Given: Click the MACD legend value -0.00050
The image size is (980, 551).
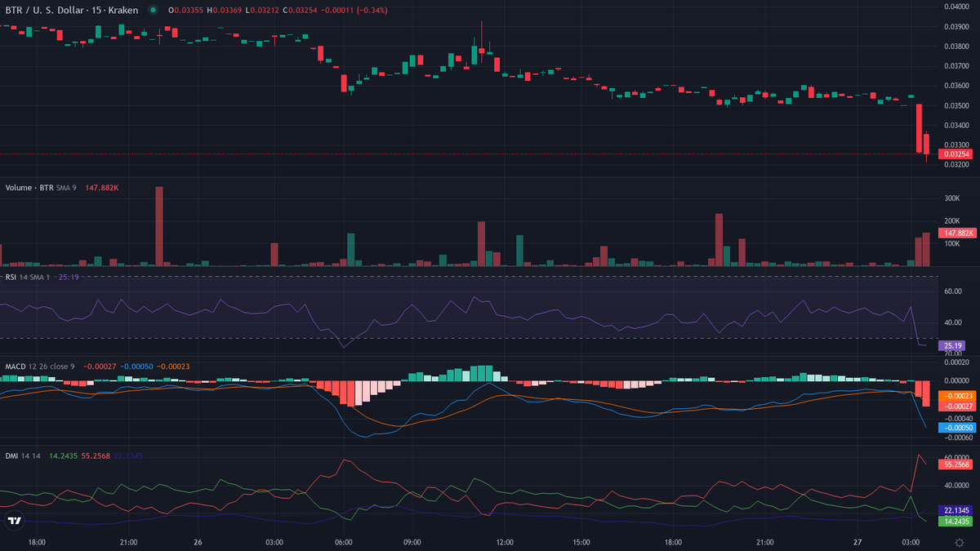Looking at the screenshot, I should click(x=137, y=367).
